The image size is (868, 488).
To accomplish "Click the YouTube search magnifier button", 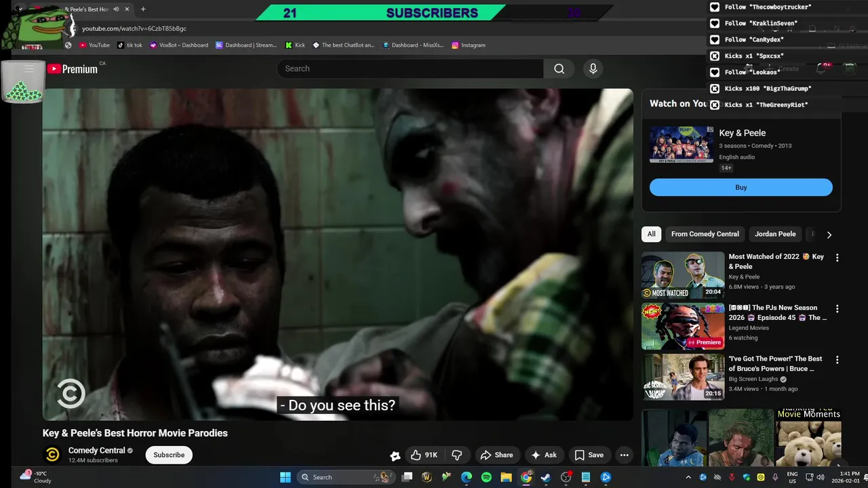I will click(x=559, y=68).
